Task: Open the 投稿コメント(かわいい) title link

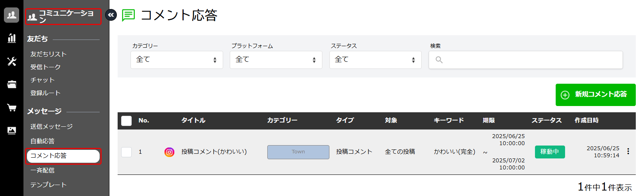Action: 214,152
